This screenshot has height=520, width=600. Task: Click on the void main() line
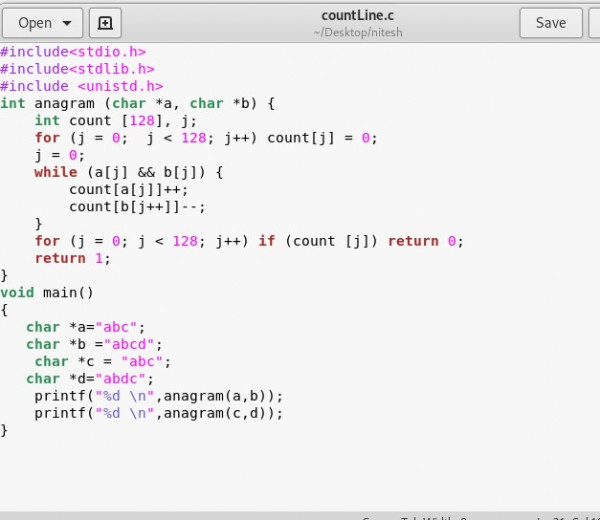point(47,292)
